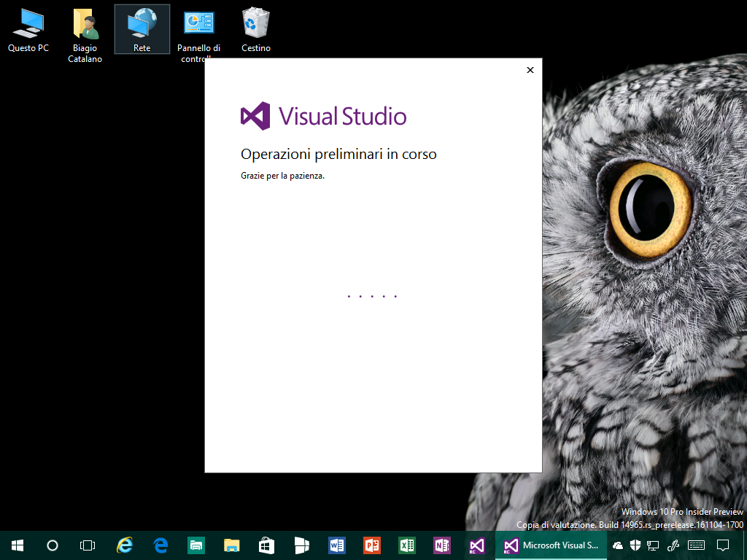The width and height of the screenshot is (747, 560).
Task: Show the touch keyboard from the tray
Action: point(697,545)
